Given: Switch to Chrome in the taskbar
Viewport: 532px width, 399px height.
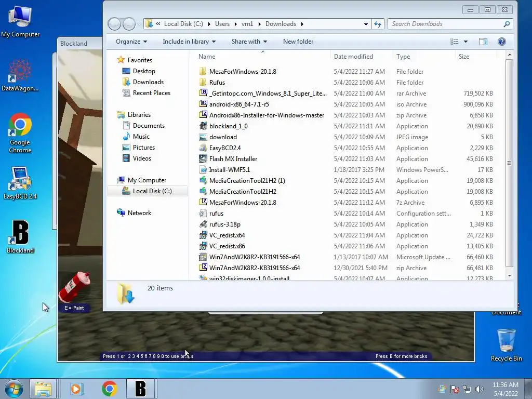Looking at the screenshot, I should tap(109, 389).
